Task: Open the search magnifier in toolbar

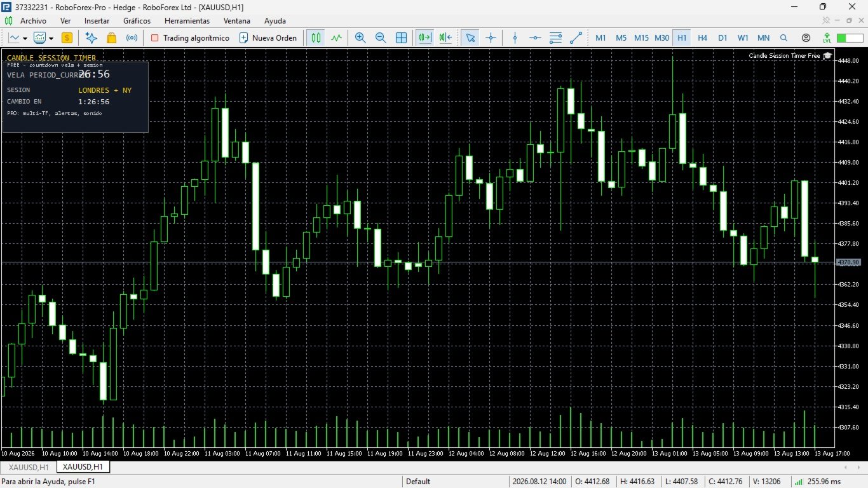Action: (x=783, y=37)
